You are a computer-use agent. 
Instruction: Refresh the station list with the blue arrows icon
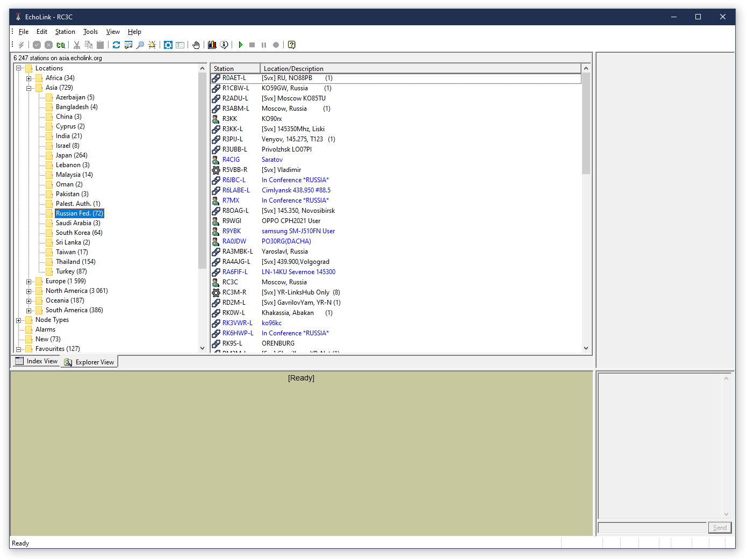coord(116,45)
